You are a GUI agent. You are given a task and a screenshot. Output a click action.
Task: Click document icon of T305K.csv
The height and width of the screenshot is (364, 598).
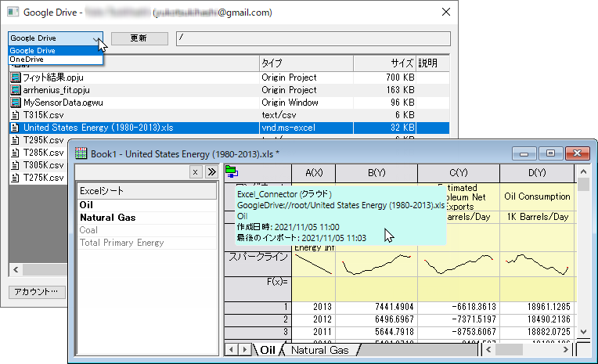(15, 166)
